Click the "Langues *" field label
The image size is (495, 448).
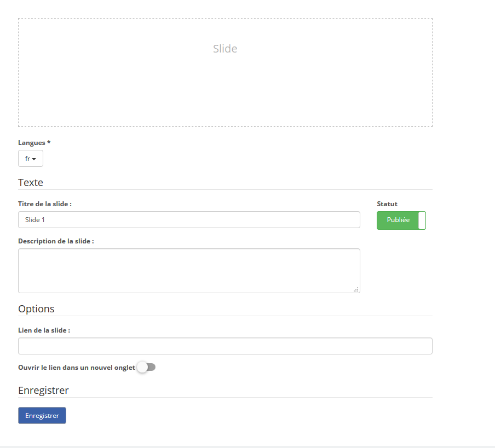(34, 143)
